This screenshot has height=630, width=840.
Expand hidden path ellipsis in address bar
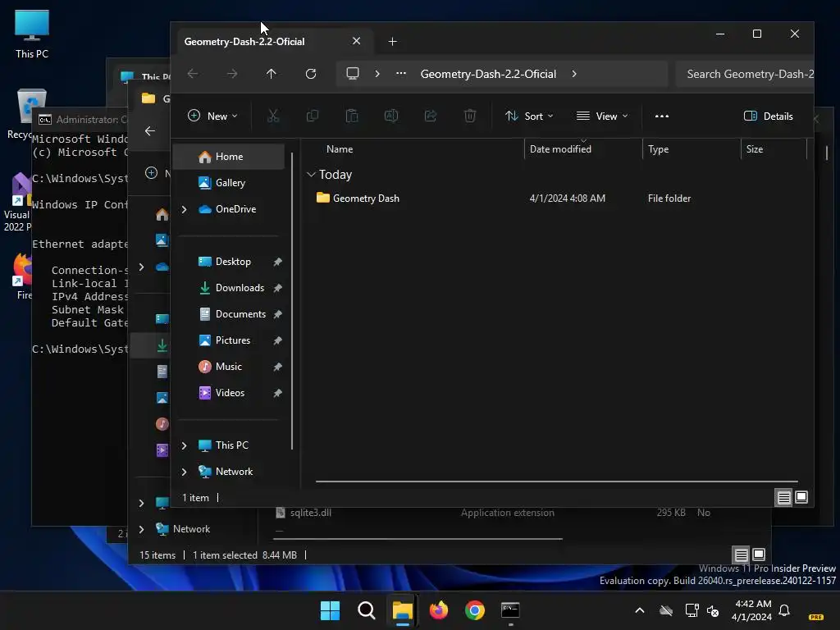pyautogui.click(x=400, y=73)
